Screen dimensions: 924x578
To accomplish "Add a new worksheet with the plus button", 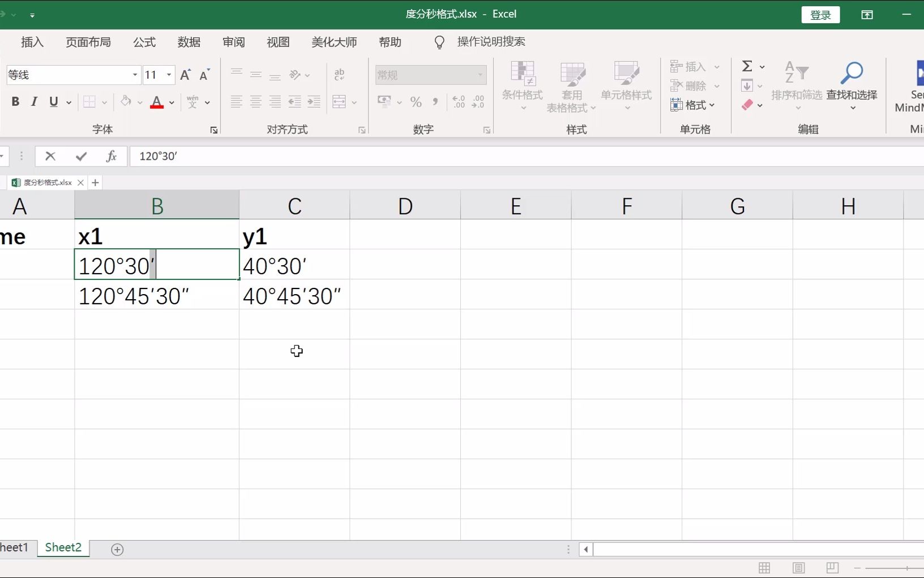I will pos(117,549).
